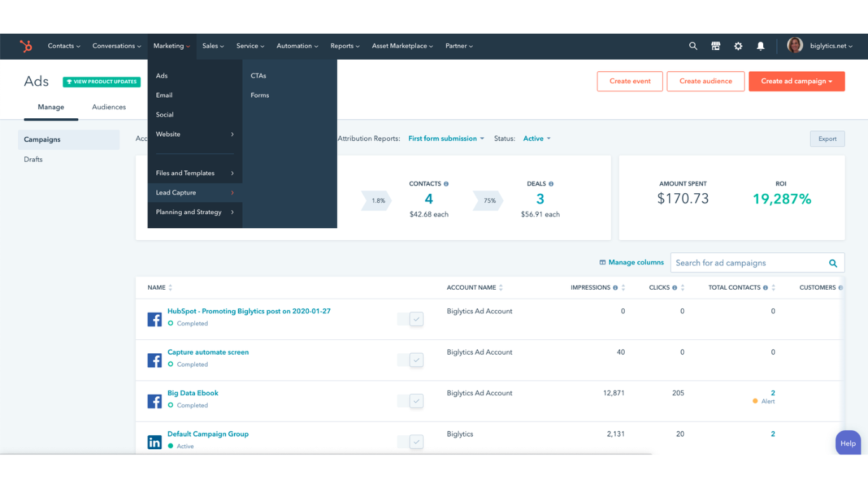Open the Active status filter dropdown
The width and height of the screenshot is (868, 488).
(x=537, y=139)
